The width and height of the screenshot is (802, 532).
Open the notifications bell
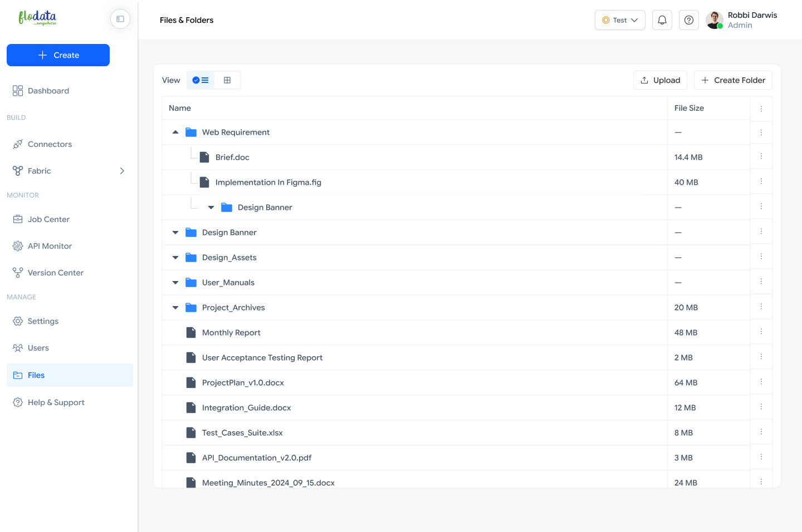[x=662, y=20]
